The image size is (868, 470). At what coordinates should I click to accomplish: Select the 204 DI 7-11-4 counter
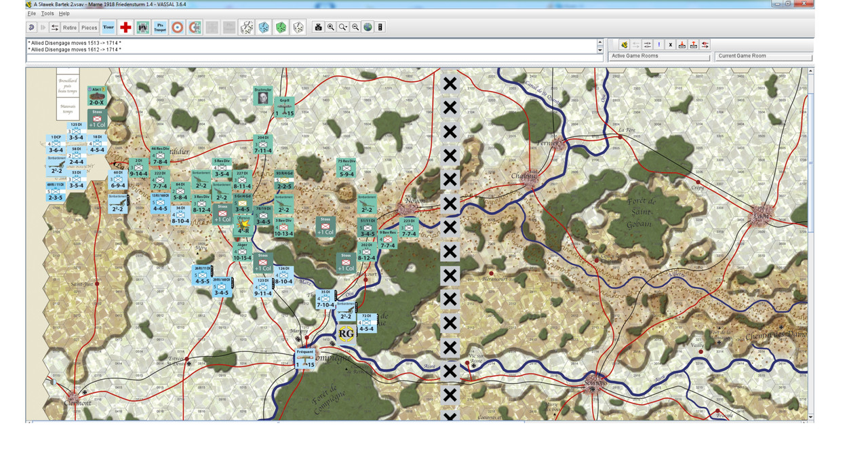click(262, 144)
